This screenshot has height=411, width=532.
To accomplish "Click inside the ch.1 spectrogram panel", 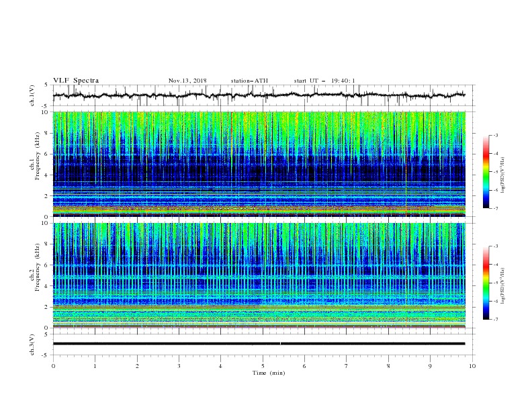I will pyautogui.click(x=259, y=164).
